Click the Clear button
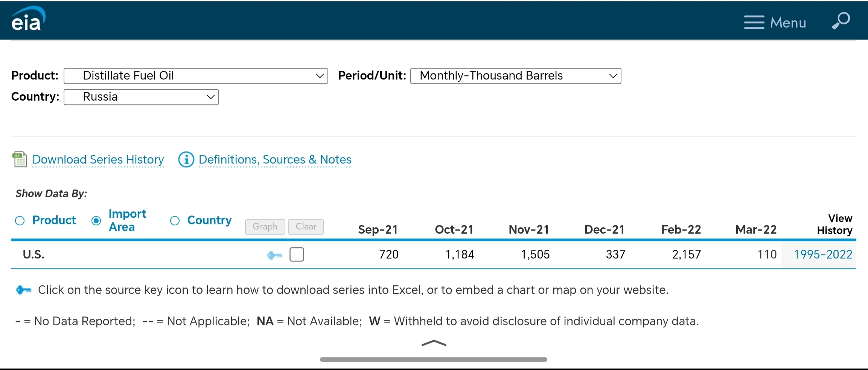868x370 pixels. (306, 226)
